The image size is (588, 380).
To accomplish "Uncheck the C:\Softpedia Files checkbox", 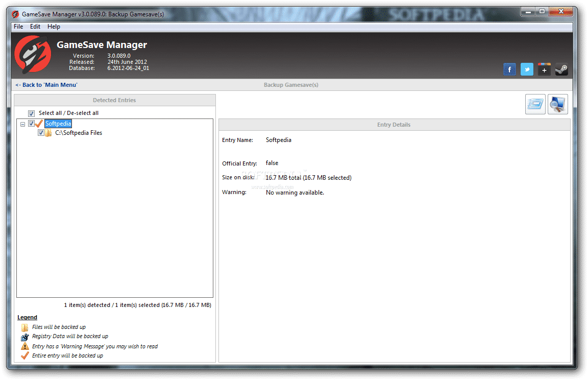I will pyautogui.click(x=41, y=133).
